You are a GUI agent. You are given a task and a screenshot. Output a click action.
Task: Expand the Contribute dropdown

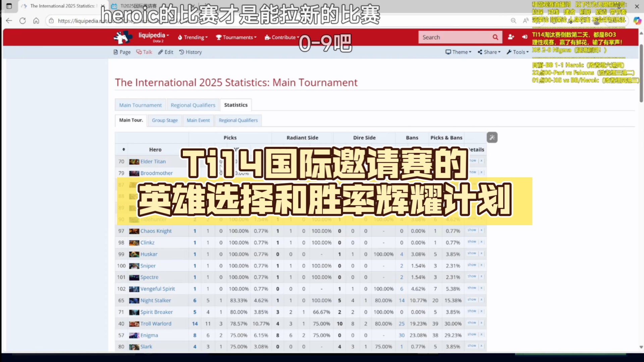281,37
